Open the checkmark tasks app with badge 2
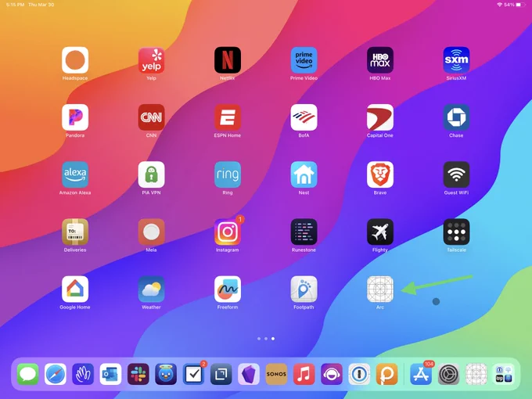This screenshot has height=399, width=532. pos(194,374)
